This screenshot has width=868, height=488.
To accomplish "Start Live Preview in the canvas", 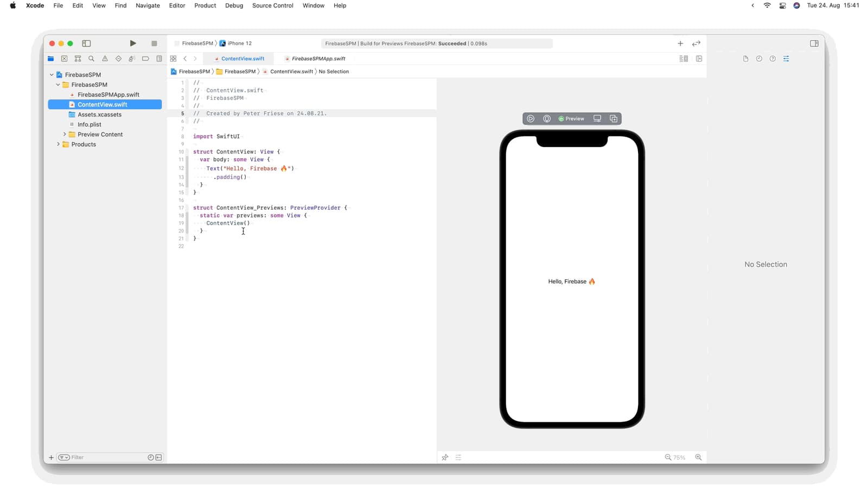I will [x=531, y=119].
